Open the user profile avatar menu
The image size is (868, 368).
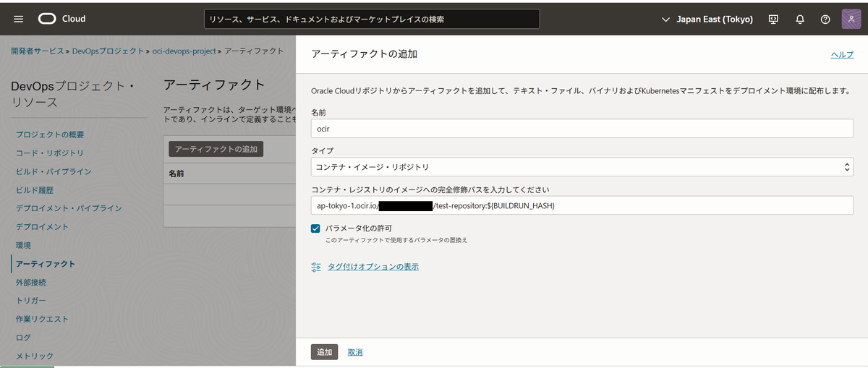[x=851, y=20]
